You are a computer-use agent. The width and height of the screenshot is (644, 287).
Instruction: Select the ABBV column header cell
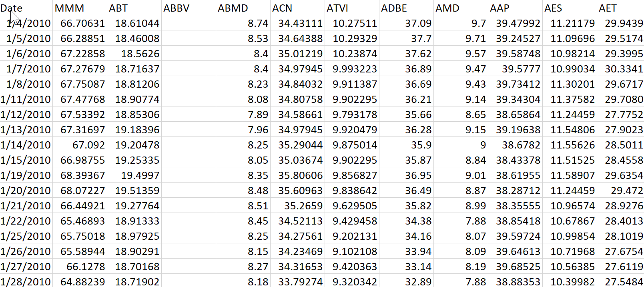coord(189,8)
